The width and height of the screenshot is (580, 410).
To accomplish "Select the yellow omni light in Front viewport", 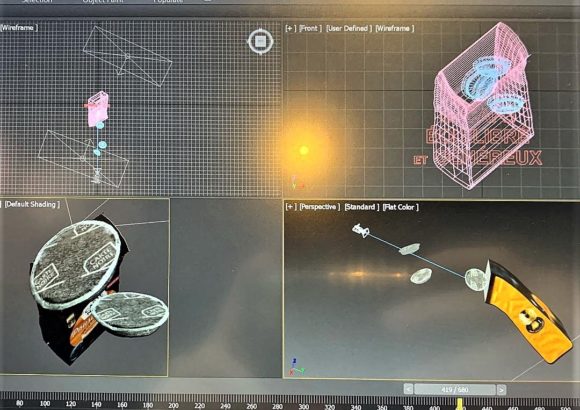I will (x=304, y=150).
